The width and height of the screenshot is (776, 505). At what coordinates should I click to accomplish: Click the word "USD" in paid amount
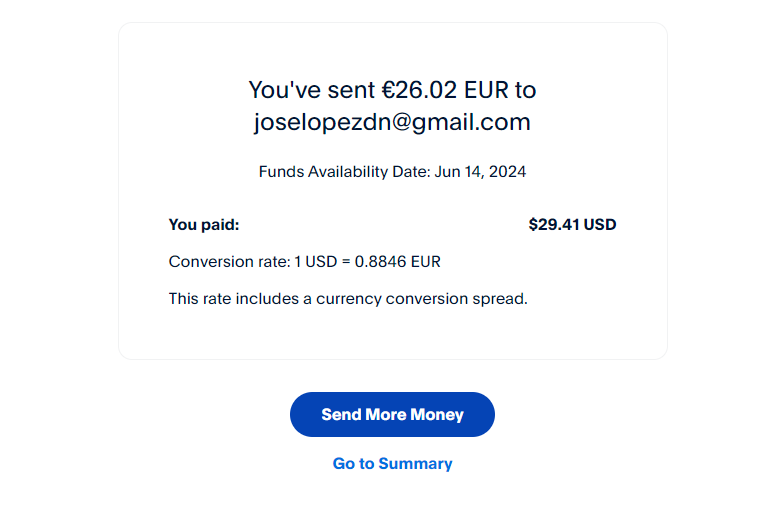point(600,225)
